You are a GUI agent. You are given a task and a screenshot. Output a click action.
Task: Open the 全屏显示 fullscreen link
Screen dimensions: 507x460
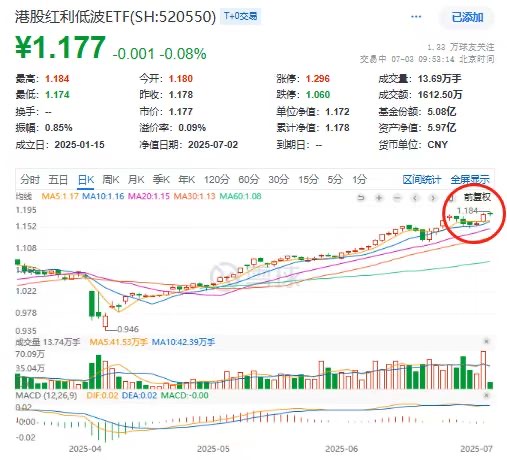pyautogui.click(x=470, y=180)
